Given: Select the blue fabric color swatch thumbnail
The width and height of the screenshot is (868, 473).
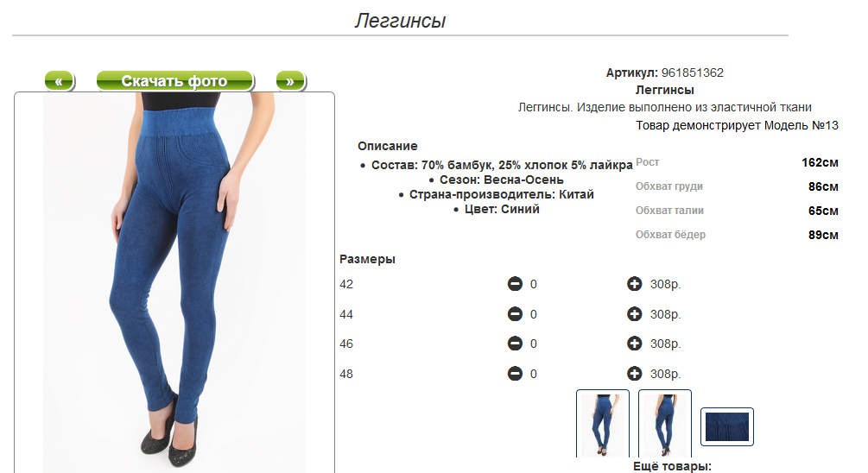Looking at the screenshot, I should [727, 426].
